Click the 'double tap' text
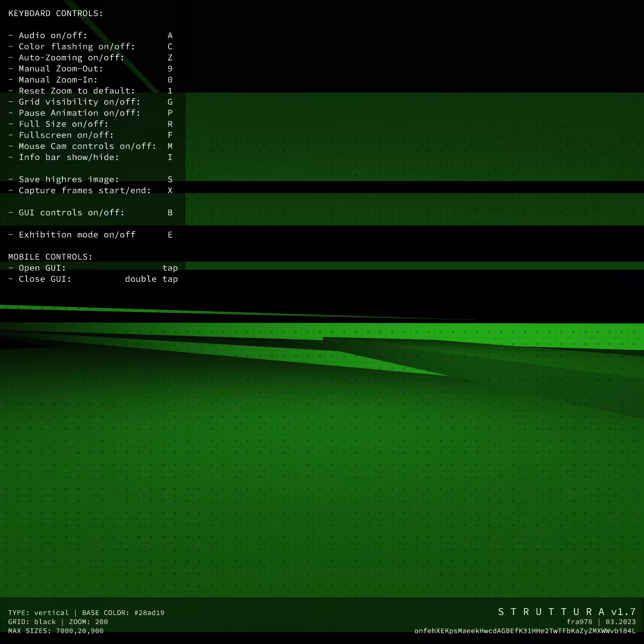 151,279
